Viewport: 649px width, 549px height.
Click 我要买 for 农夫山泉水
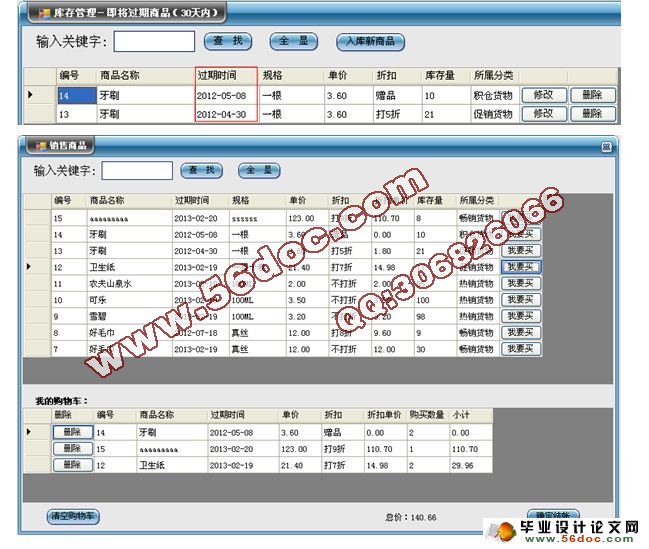point(521,284)
